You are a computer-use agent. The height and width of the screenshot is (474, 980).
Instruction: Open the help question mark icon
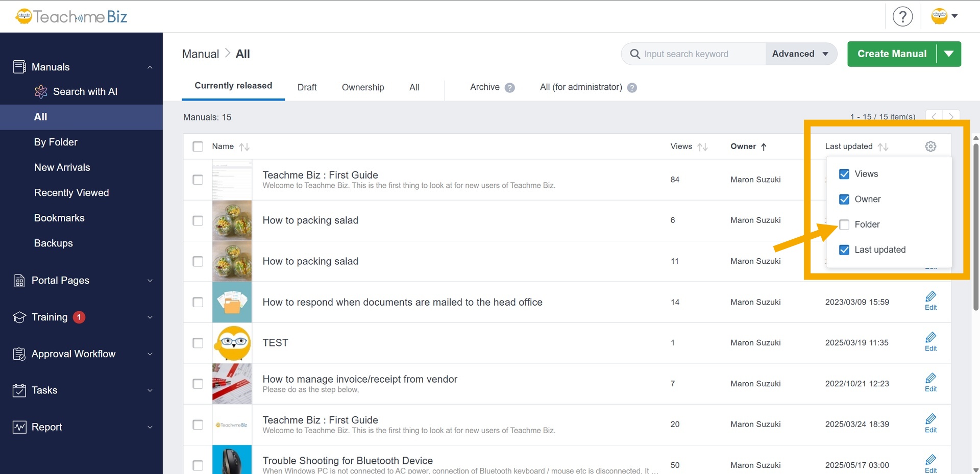tap(902, 16)
